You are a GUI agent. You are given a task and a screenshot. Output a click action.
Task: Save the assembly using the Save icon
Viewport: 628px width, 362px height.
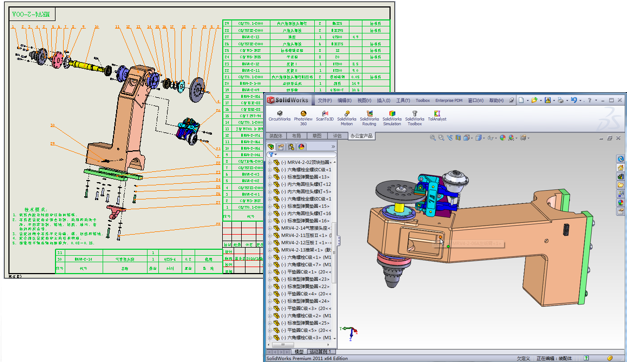547,100
